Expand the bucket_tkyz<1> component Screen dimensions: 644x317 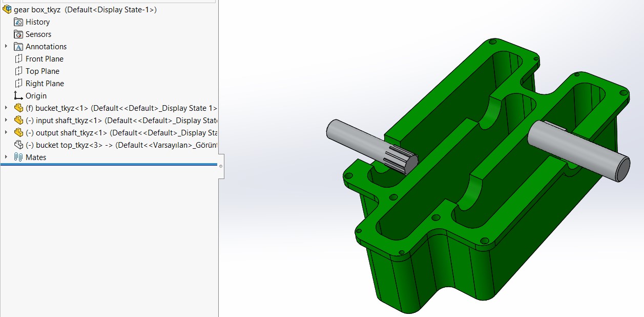(6, 108)
